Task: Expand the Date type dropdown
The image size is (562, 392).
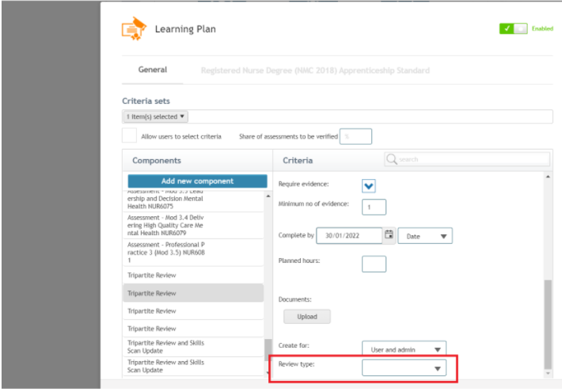Action: (425, 236)
